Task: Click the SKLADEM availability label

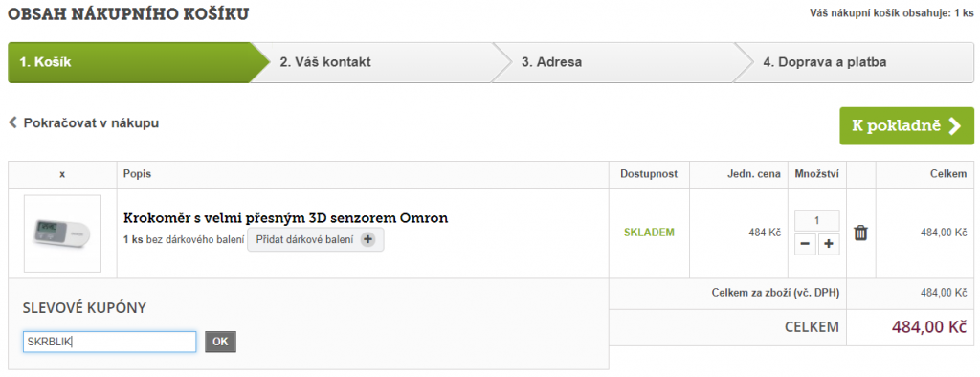Action: click(650, 233)
